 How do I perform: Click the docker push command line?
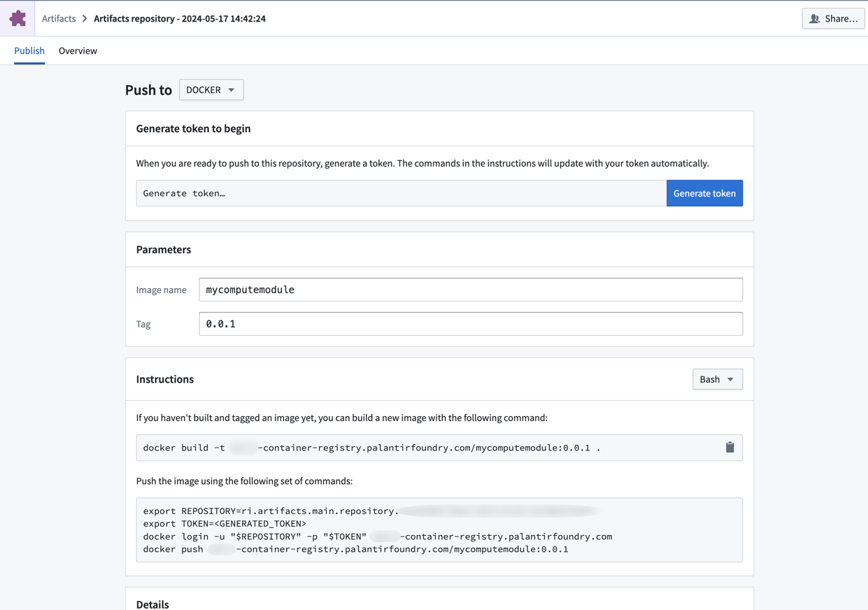355,549
